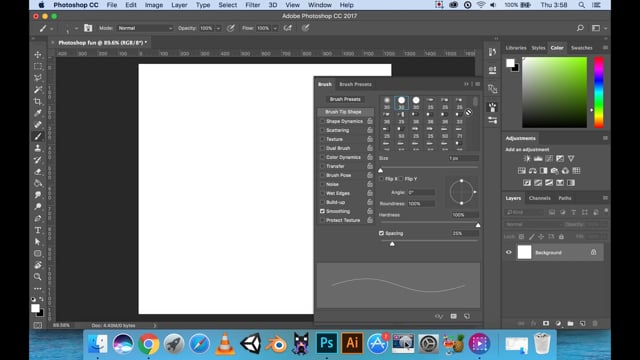The height and width of the screenshot is (360, 640).
Task: Click the brush Size input field
Action: click(464, 158)
